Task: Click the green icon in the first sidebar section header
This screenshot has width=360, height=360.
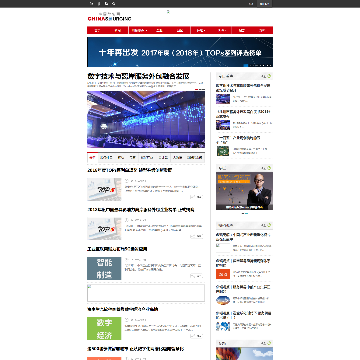Action: click(269, 76)
